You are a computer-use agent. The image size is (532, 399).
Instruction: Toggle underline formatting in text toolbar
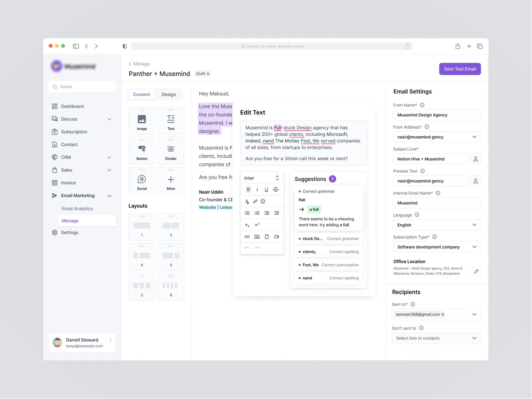pos(266,190)
